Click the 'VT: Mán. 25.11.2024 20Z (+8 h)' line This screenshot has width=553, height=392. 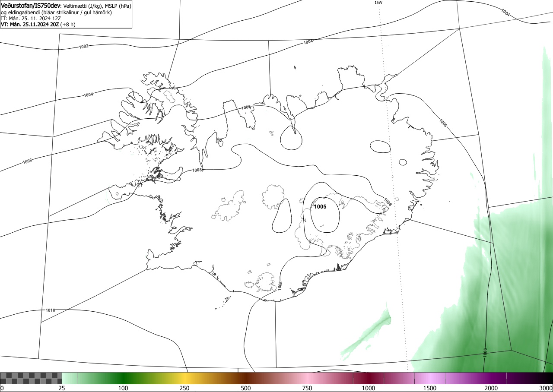(38, 25)
